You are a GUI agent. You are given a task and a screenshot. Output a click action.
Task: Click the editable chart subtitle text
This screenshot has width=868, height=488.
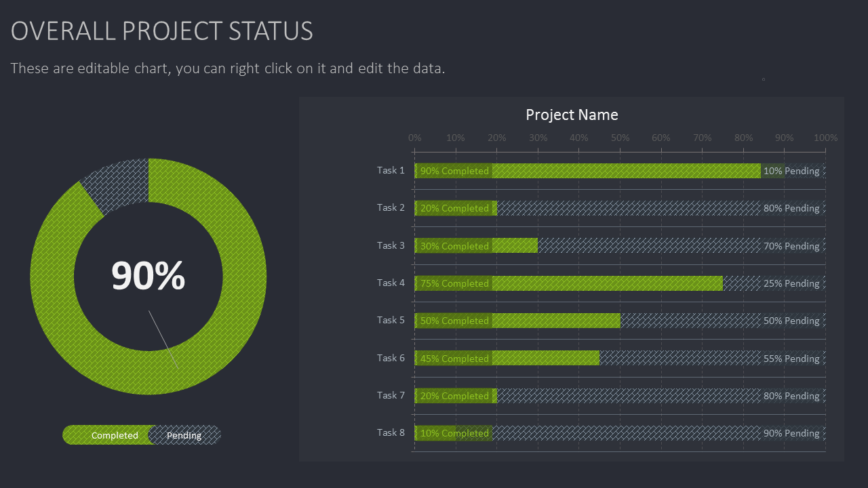pos(228,68)
